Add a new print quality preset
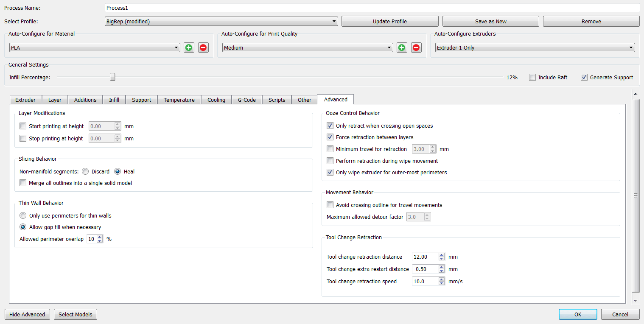The height and width of the screenshot is (324, 644). coord(402,47)
